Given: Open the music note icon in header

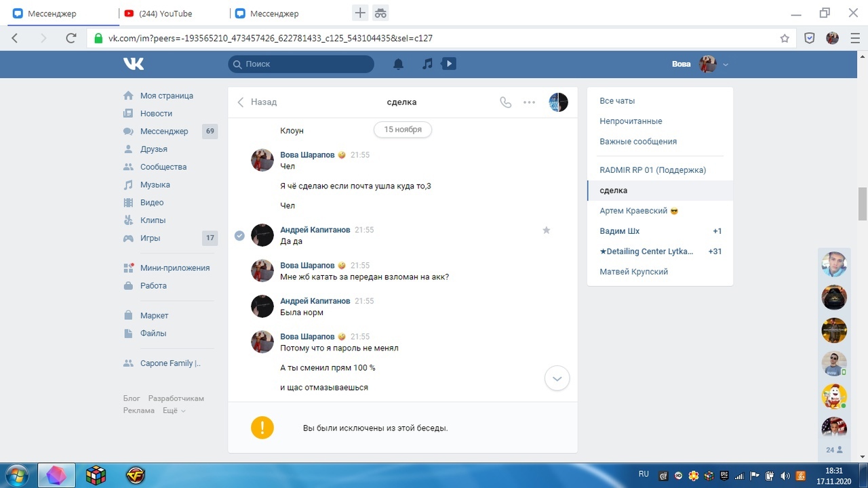Looking at the screenshot, I should tap(427, 64).
